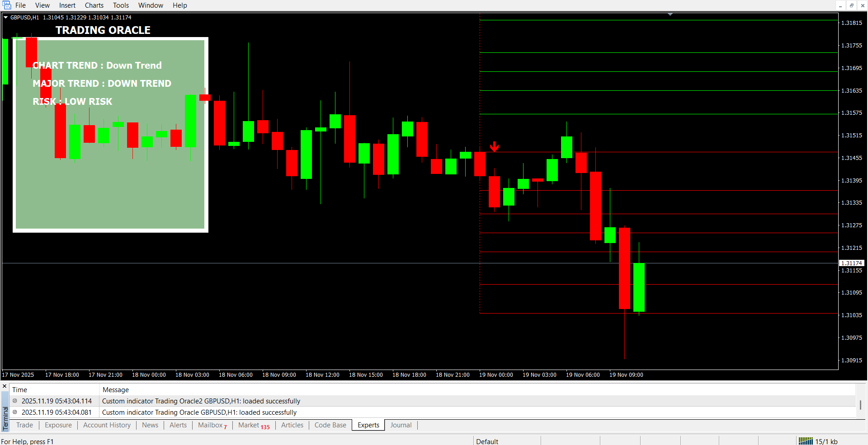Image resolution: width=868 pixels, height=445 pixels.
Task: Click the Message column header
Action: coord(116,389)
